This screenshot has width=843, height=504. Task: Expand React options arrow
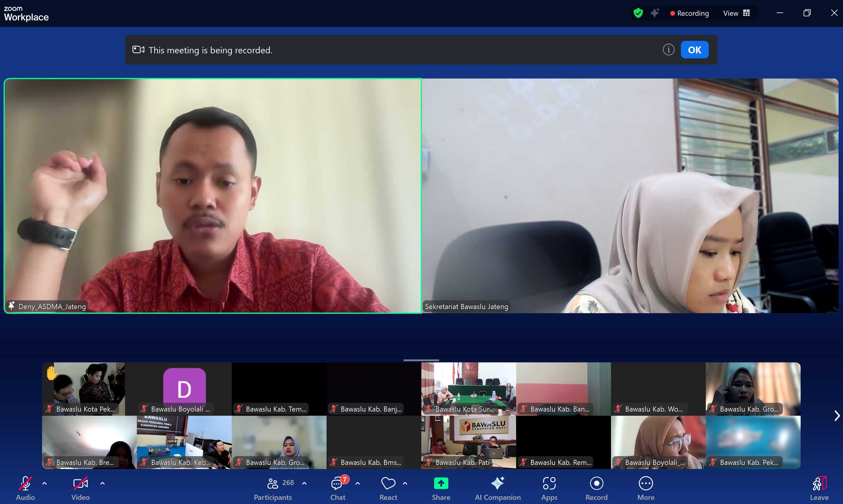point(405,483)
